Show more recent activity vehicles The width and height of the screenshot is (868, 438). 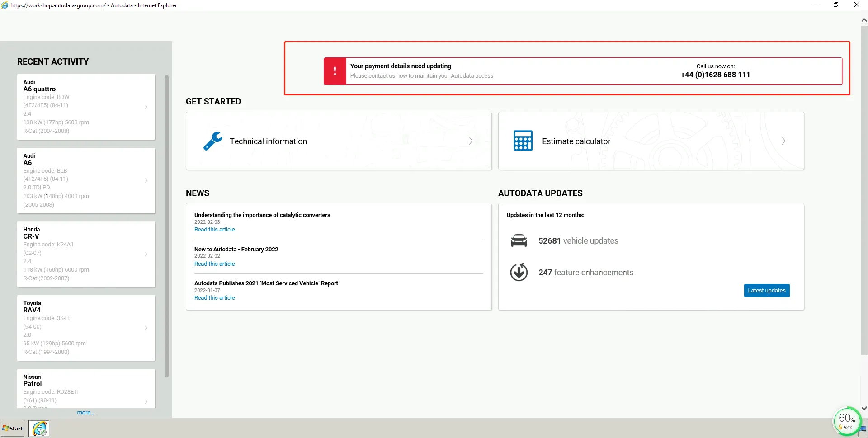(85, 413)
